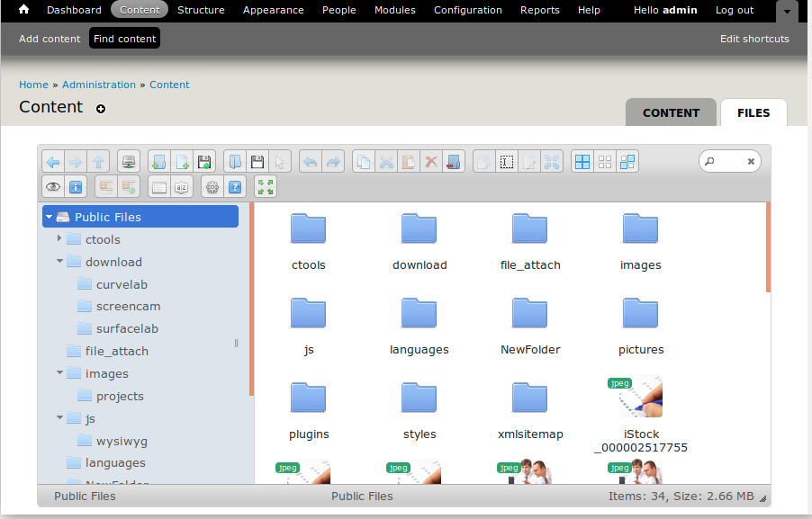Open Get Info with the blue info icon
This screenshot has height=519, width=812.
click(x=77, y=187)
